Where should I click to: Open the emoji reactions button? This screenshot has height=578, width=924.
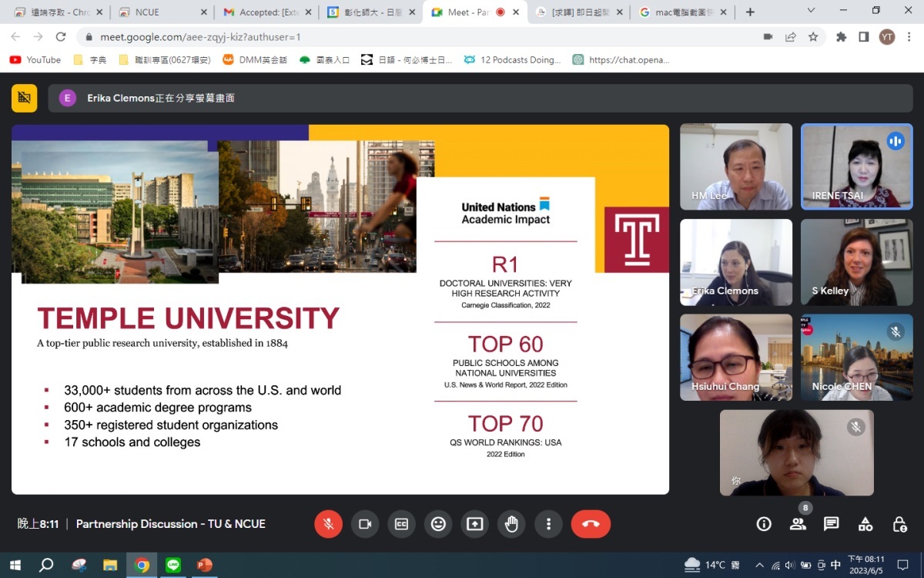point(438,524)
